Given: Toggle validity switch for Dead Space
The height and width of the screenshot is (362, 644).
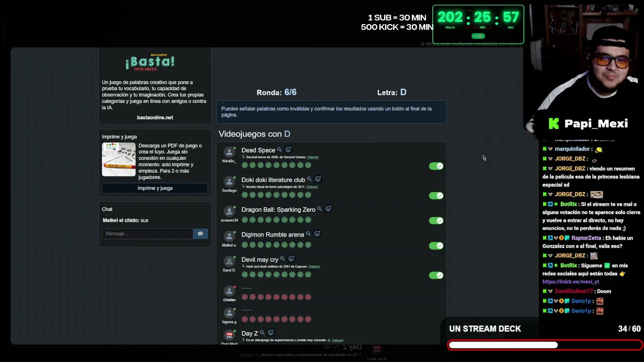Looking at the screenshot, I should [x=436, y=166].
